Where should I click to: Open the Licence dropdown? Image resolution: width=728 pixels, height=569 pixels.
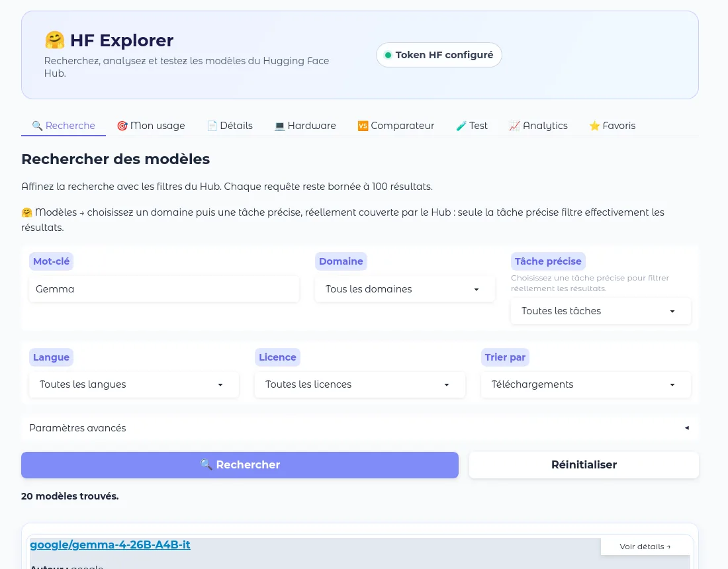[x=359, y=385]
